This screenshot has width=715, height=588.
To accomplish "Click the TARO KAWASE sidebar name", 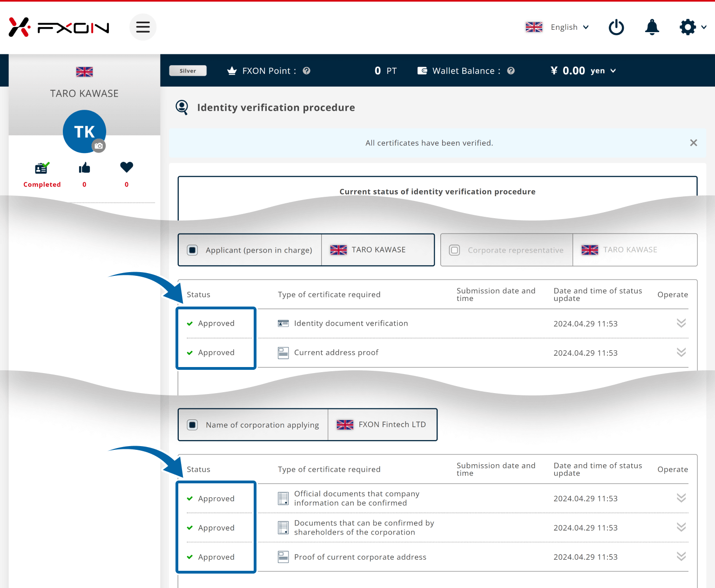I will click(x=84, y=94).
